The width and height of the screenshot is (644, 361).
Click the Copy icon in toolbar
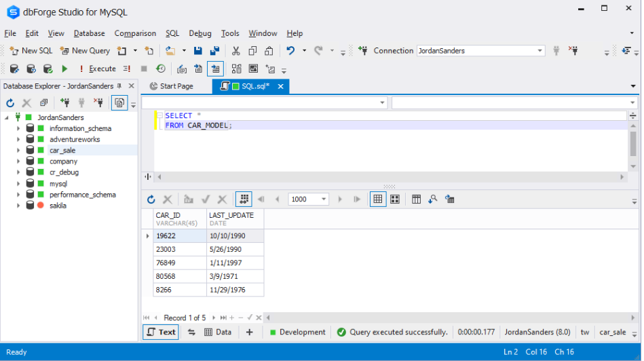tap(252, 50)
